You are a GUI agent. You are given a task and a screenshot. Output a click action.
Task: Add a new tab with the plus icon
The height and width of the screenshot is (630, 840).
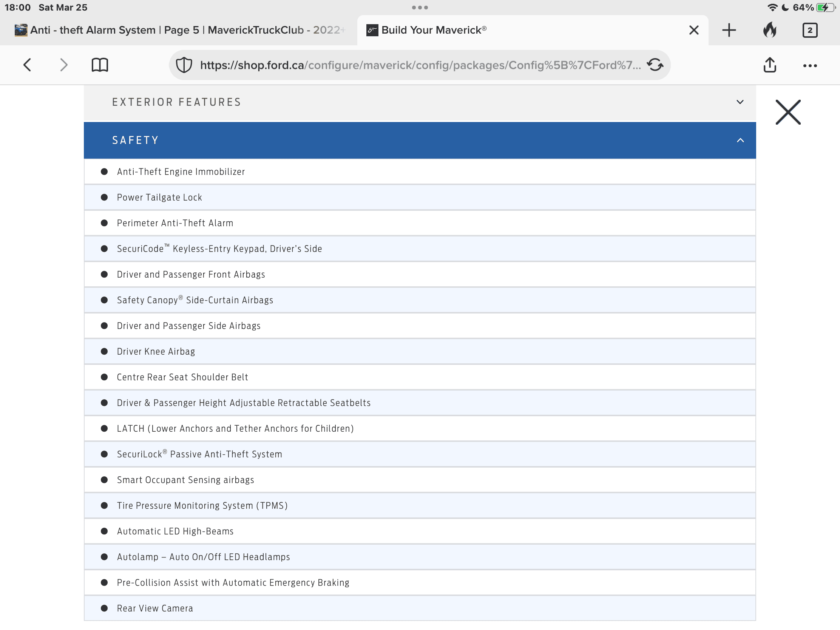tap(729, 30)
